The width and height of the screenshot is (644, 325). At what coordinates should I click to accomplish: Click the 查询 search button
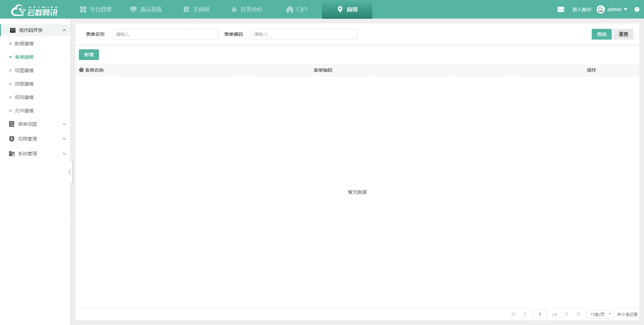coord(601,34)
